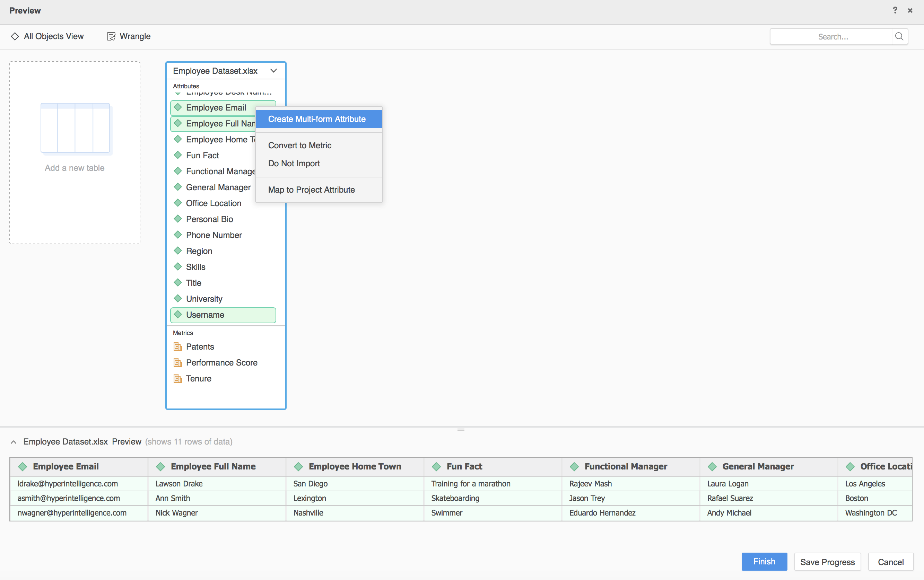The width and height of the screenshot is (924, 580).
Task: Collapse the Employee Dataset.xlsx preview pane
Action: click(x=14, y=442)
